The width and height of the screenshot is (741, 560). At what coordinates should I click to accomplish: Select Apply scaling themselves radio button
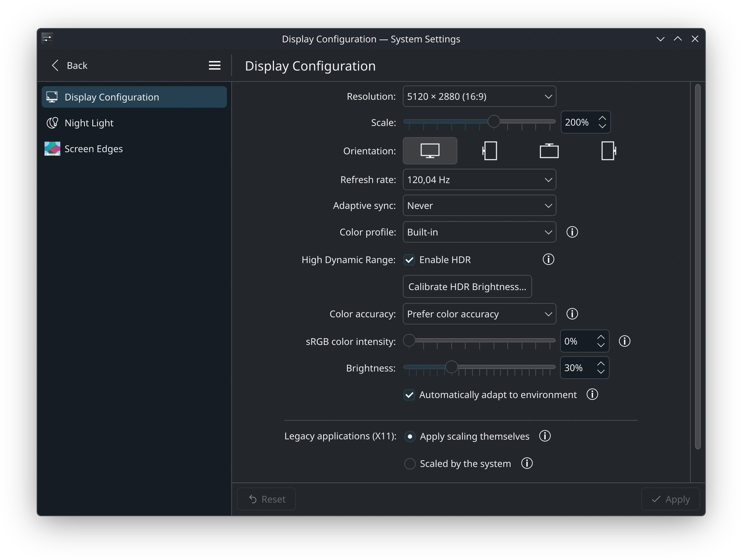(x=410, y=437)
